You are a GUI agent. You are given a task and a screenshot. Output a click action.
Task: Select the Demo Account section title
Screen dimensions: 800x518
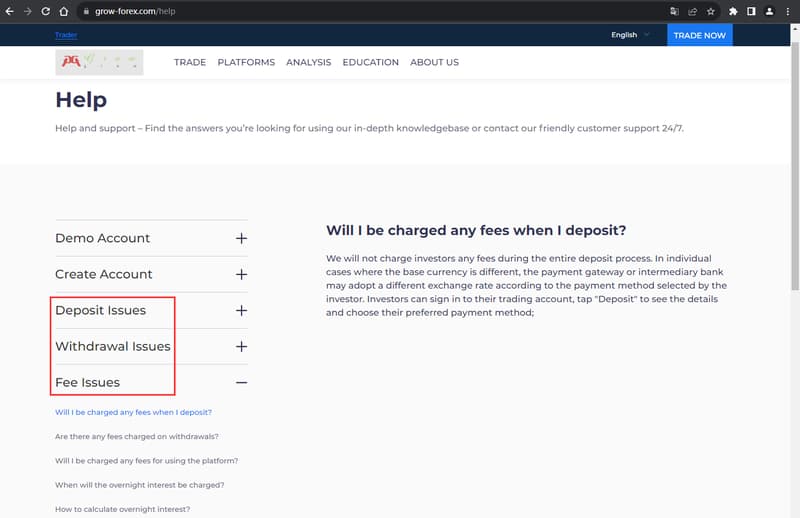point(103,238)
